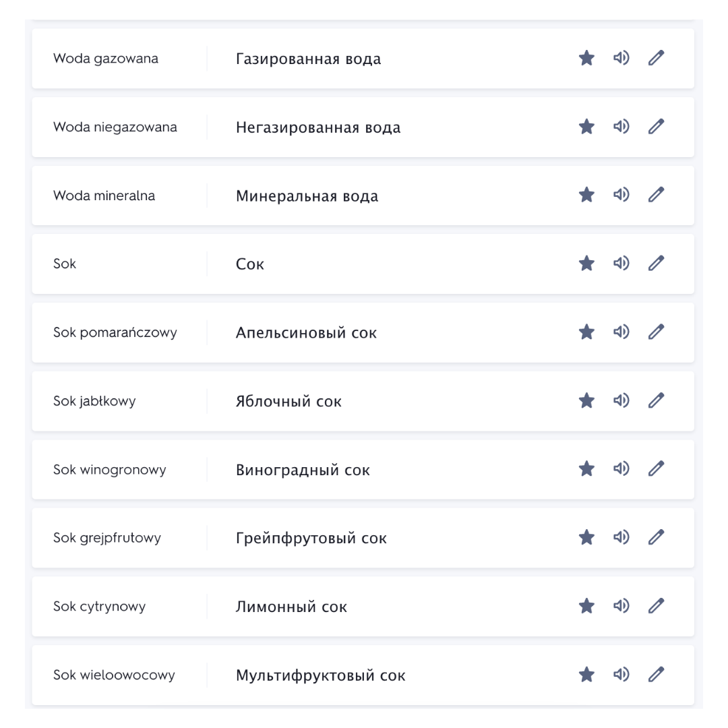Play audio for Газированная вода
Viewport: 728px width, 728px height.
pyautogui.click(x=621, y=58)
